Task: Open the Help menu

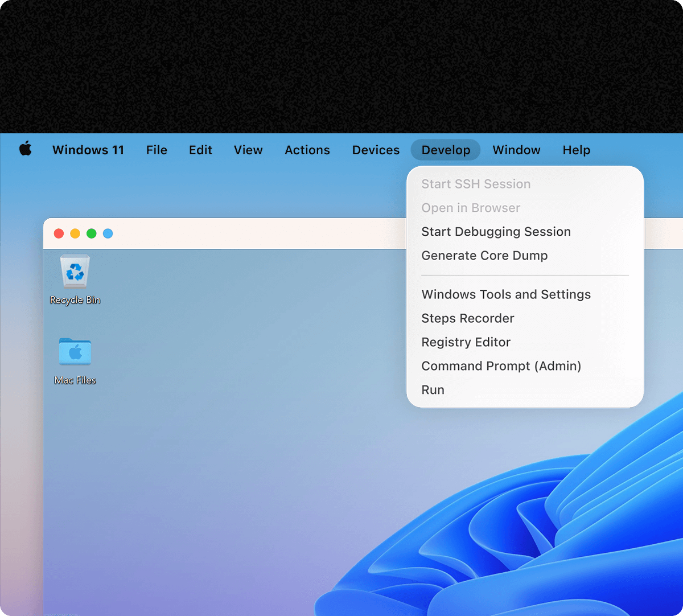Action: [576, 150]
